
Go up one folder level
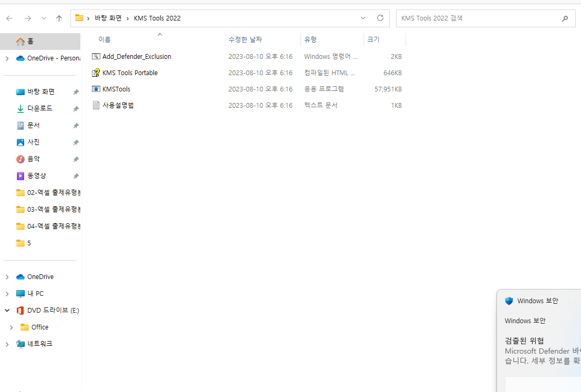click(x=59, y=18)
